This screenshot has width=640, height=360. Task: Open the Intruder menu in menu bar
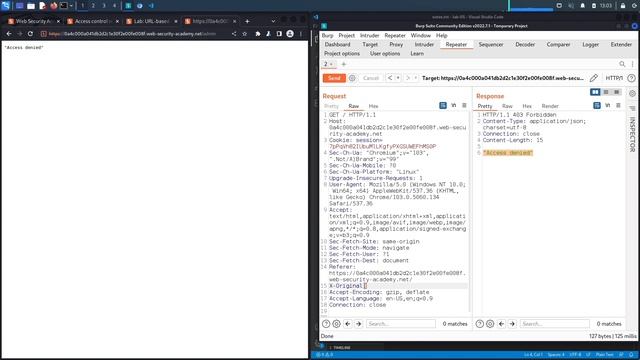369,36
